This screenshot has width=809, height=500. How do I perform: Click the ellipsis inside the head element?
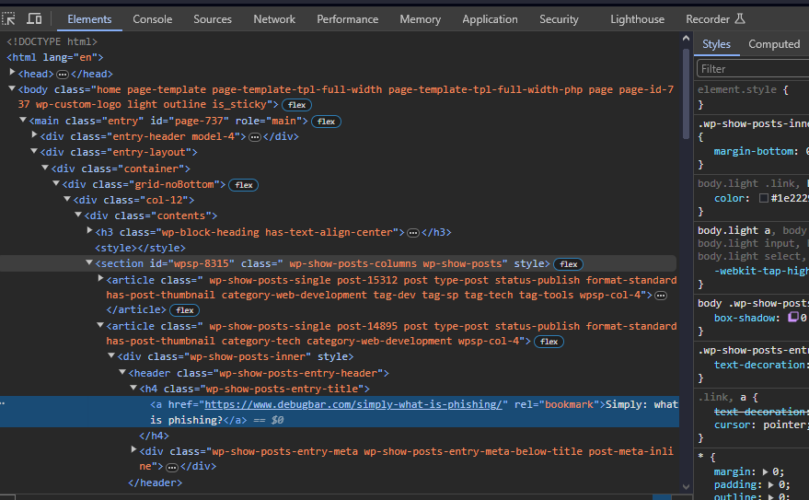(62, 74)
